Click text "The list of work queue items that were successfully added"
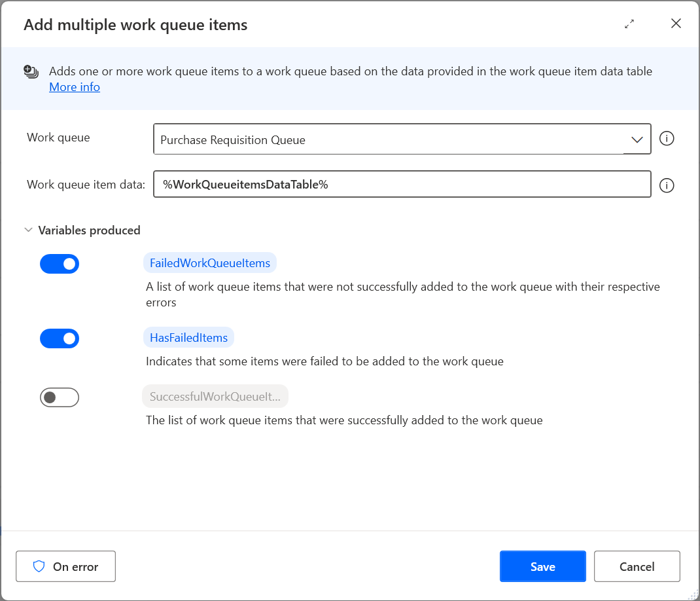The image size is (700, 601). [344, 420]
